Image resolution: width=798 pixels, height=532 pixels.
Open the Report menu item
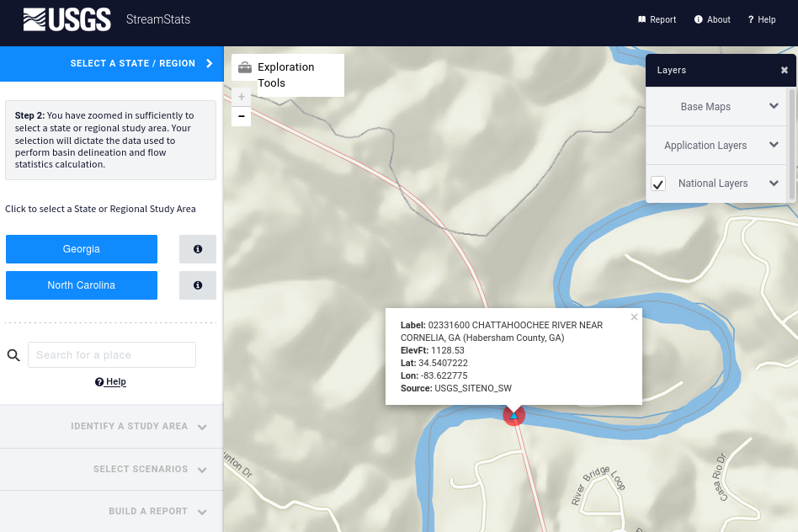point(657,19)
